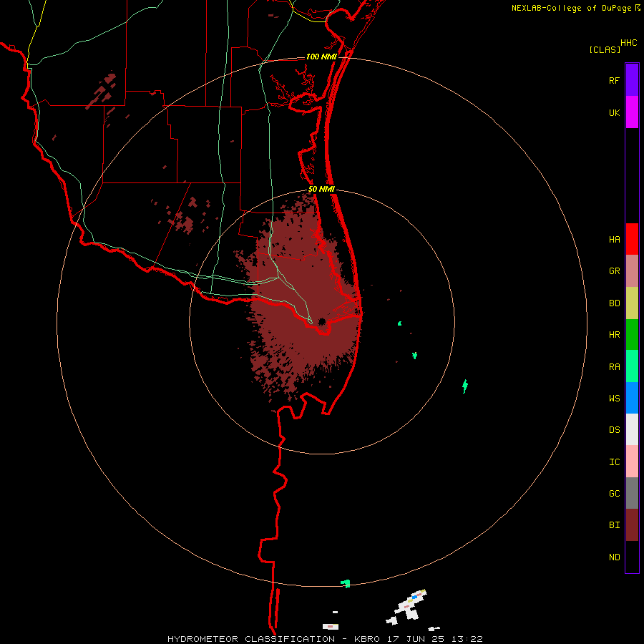Click the NEXLAB-College of DuPage credit
644x644 pixels.
coord(571,8)
